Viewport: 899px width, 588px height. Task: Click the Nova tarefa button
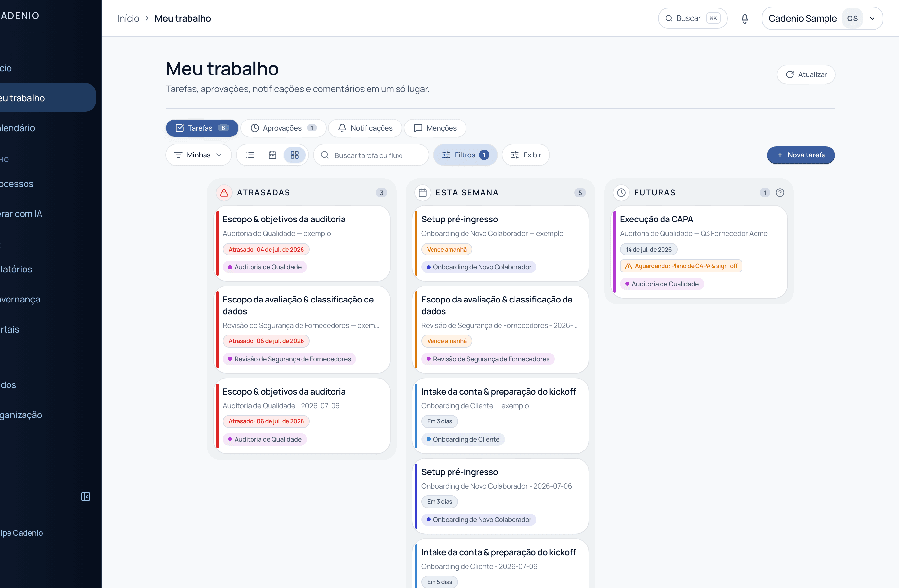801,155
